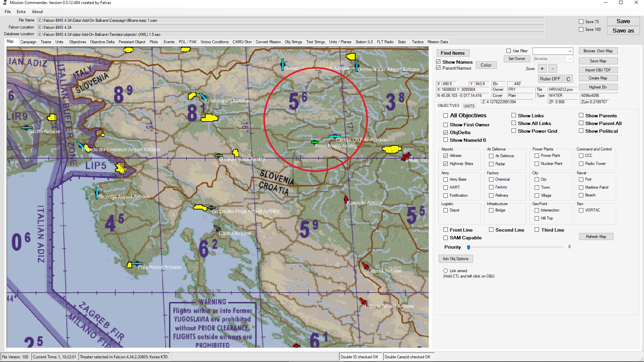Switch to the UNITS sub-tab

point(469,106)
